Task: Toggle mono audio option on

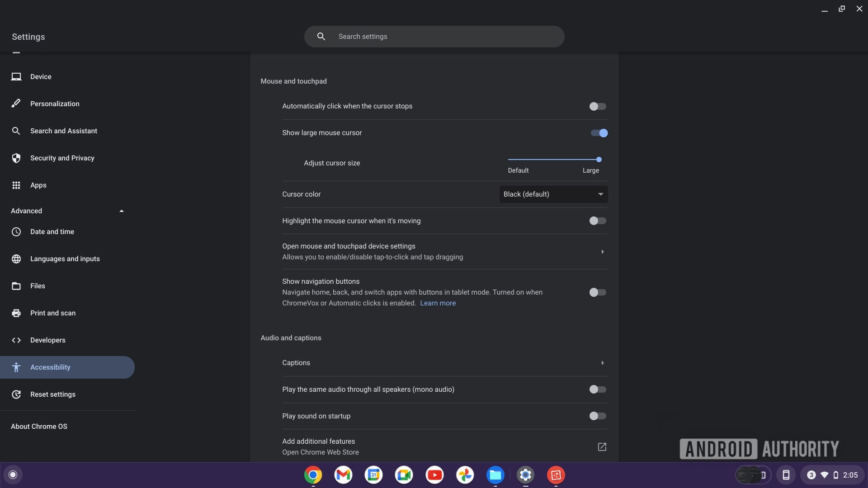Action: coord(597,389)
